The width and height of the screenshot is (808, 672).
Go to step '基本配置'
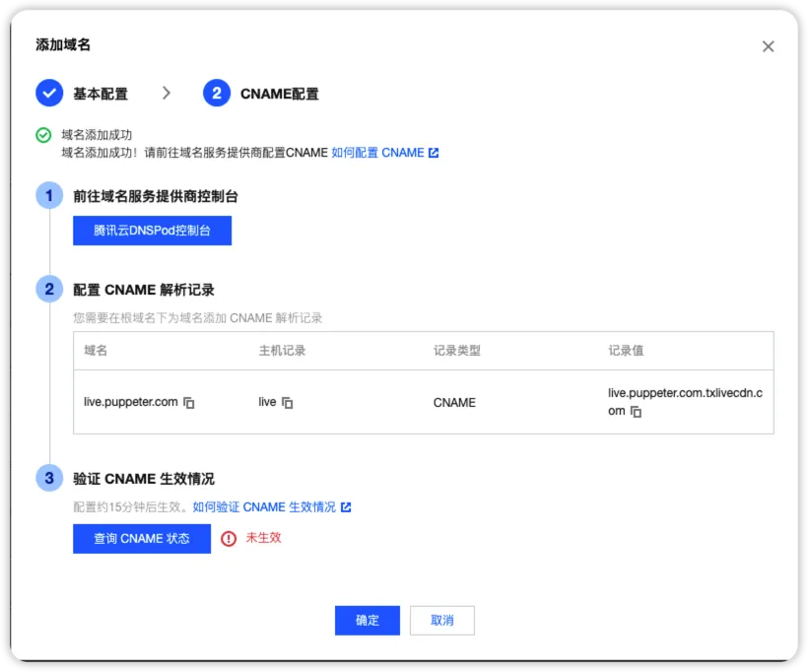click(101, 94)
